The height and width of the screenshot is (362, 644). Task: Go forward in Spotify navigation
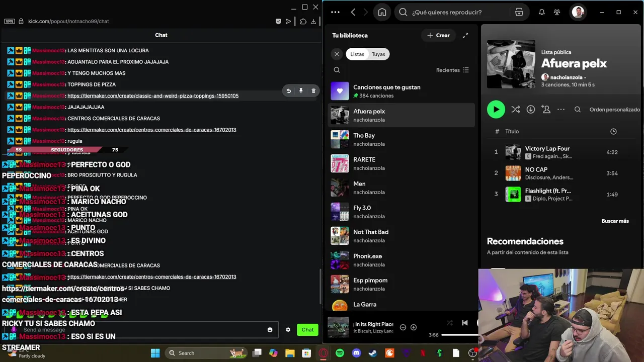click(366, 12)
